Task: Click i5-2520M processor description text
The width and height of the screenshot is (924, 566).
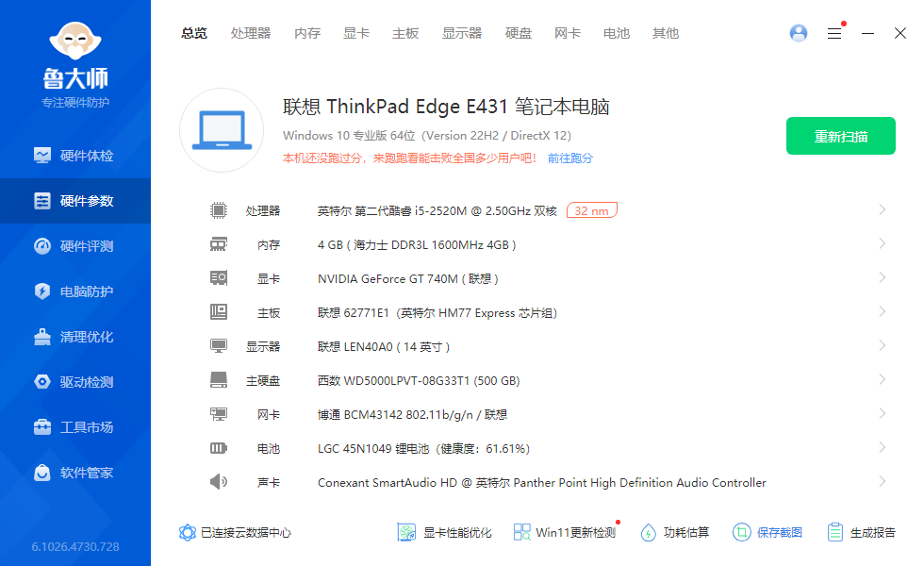Action: tap(437, 211)
